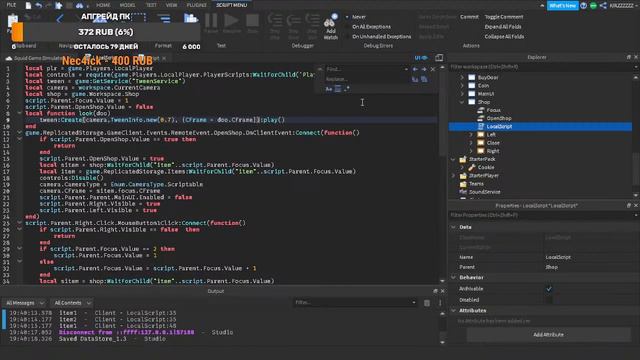Toggle the UI visibility eye icon
Viewport: 640px width, 360px height.
click(x=421, y=58)
